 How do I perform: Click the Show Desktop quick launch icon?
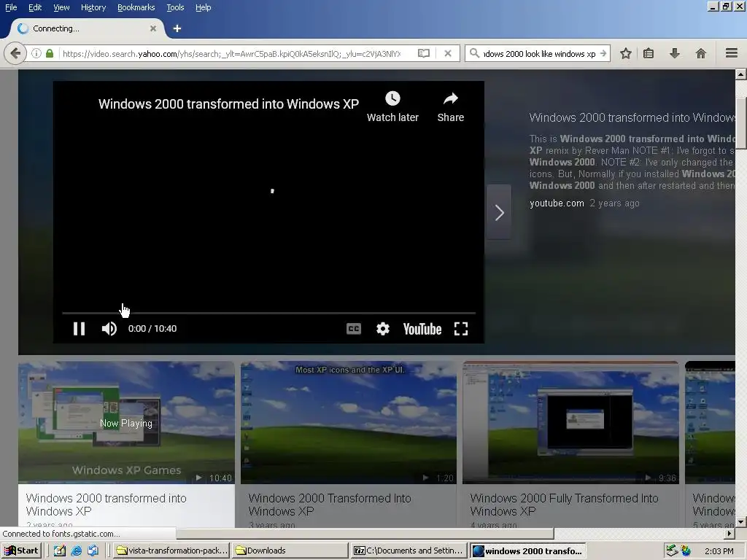tap(60, 551)
